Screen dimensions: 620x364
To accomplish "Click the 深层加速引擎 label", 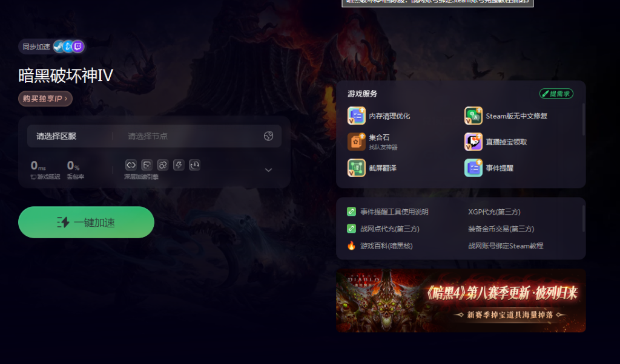I will (x=141, y=177).
